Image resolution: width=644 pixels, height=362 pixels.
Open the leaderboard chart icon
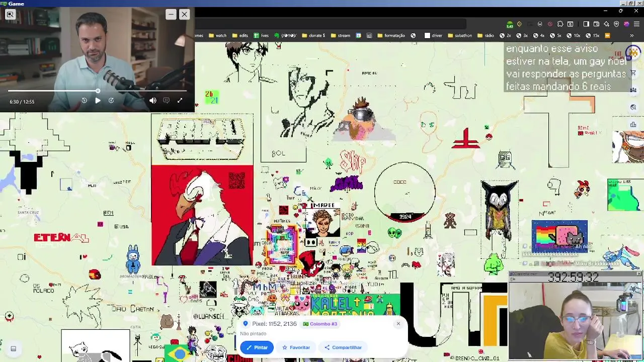click(633, 124)
